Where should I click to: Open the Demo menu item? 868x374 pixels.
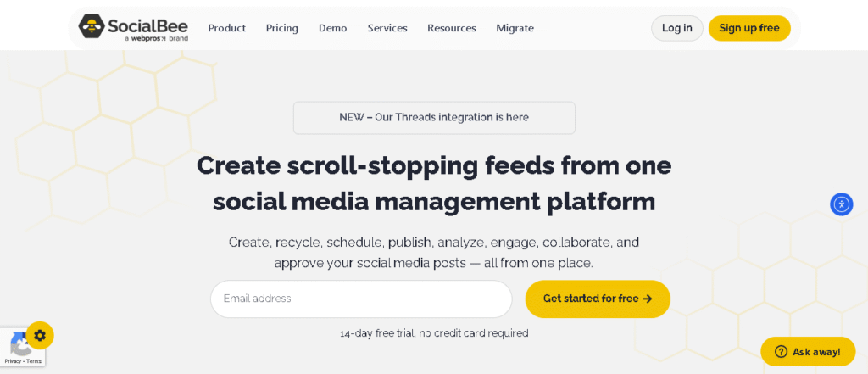coord(332,28)
